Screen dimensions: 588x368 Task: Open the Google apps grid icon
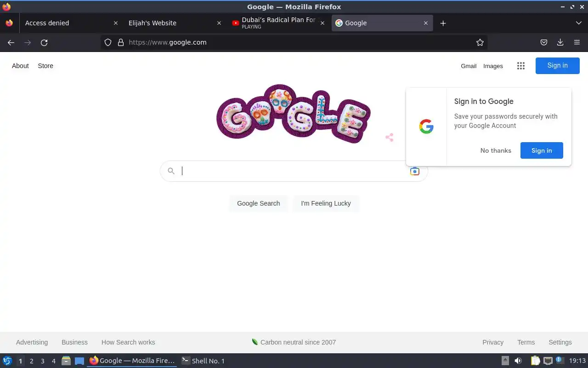click(520, 66)
